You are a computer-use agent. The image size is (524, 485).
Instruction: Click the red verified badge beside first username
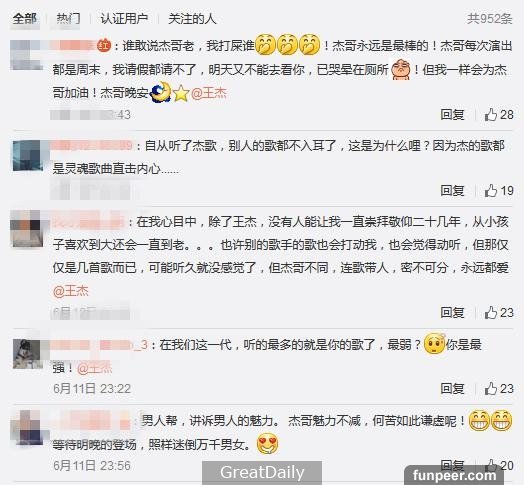[x=104, y=45]
